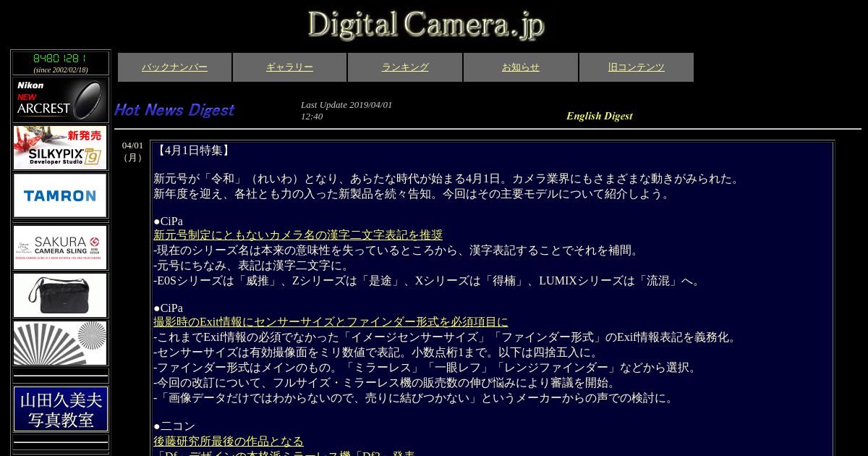868x456 pixels.
Task: Click the Digital Camera.jp title logo
Action: pos(425,25)
